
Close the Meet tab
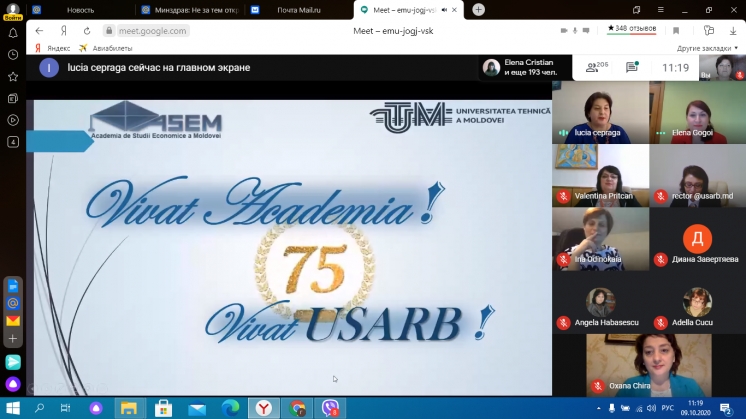[454, 10]
